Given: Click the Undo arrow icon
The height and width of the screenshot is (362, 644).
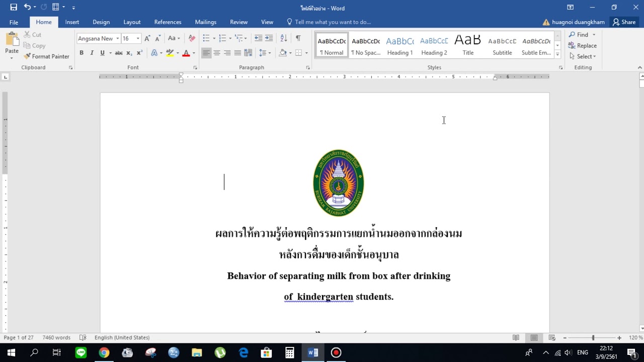Looking at the screenshot, I should click(27, 7).
